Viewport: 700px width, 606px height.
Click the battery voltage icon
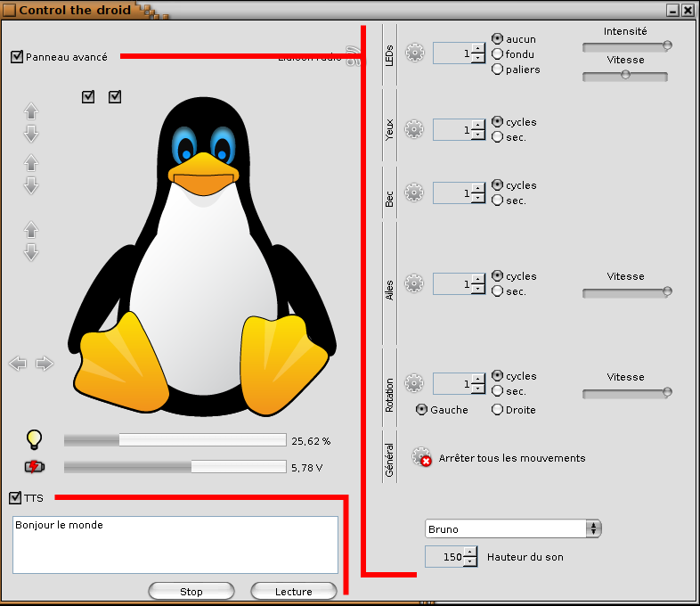(x=35, y=467)
